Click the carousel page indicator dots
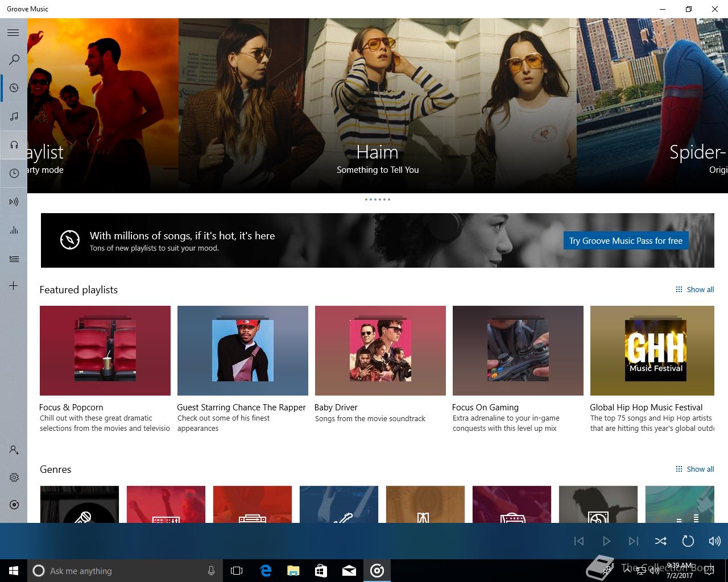This screenshot has height=582, width=728. tap(378, 199)
